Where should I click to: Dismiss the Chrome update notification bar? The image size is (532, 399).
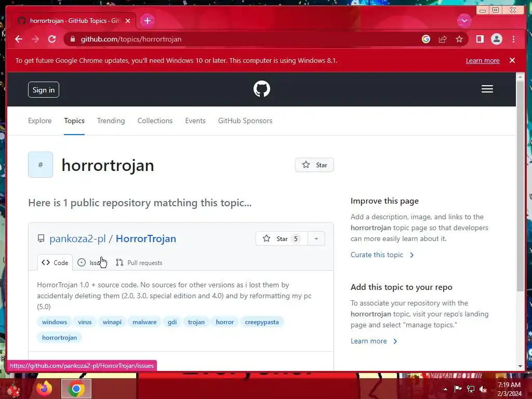(512, 60)
